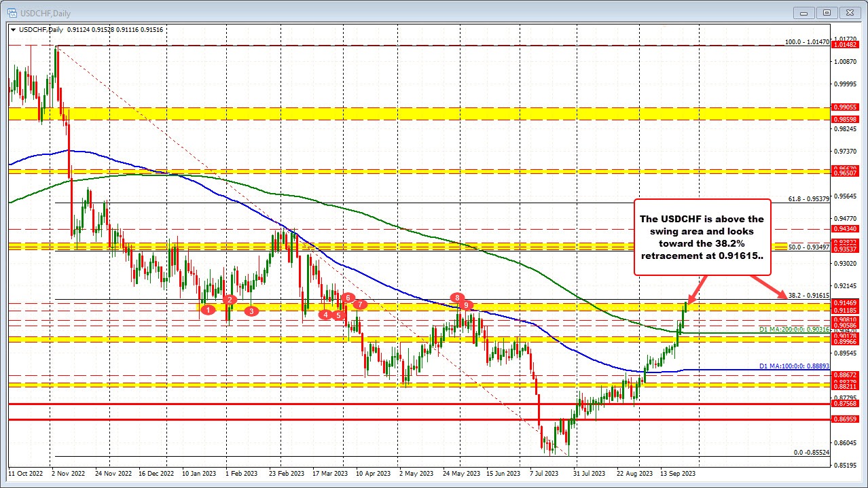This screenshot has width=868, height=488.
Task: Collapse the USDCHF quote line with the triangle
Action: coord(14,29)
